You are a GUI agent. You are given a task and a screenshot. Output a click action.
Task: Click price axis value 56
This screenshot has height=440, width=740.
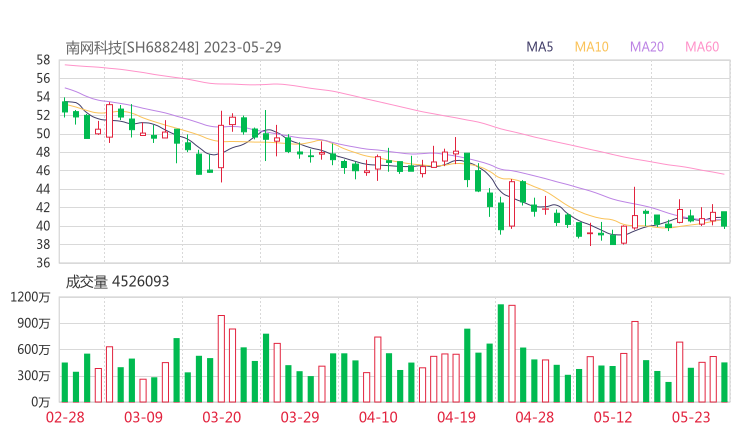click(43, 79)
